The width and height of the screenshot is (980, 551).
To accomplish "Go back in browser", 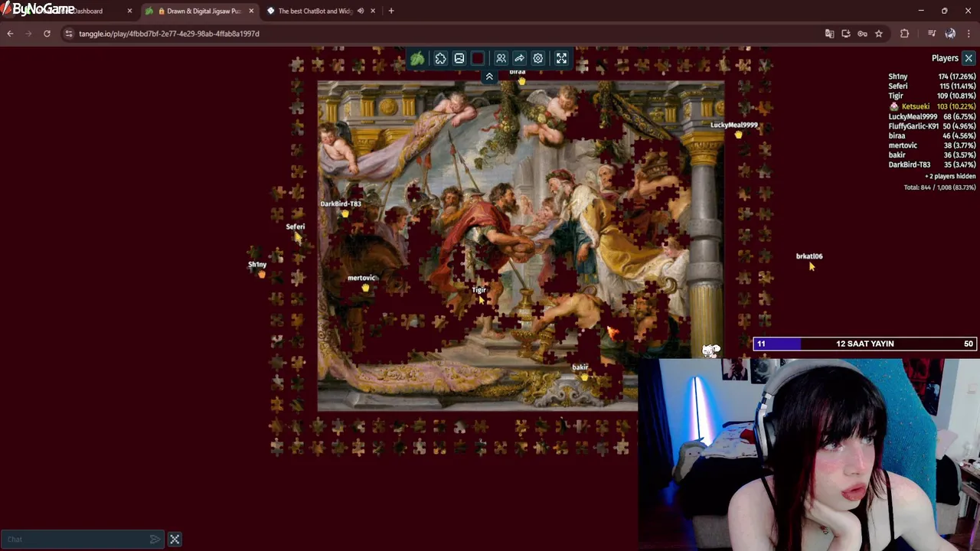I will point(10,34).
